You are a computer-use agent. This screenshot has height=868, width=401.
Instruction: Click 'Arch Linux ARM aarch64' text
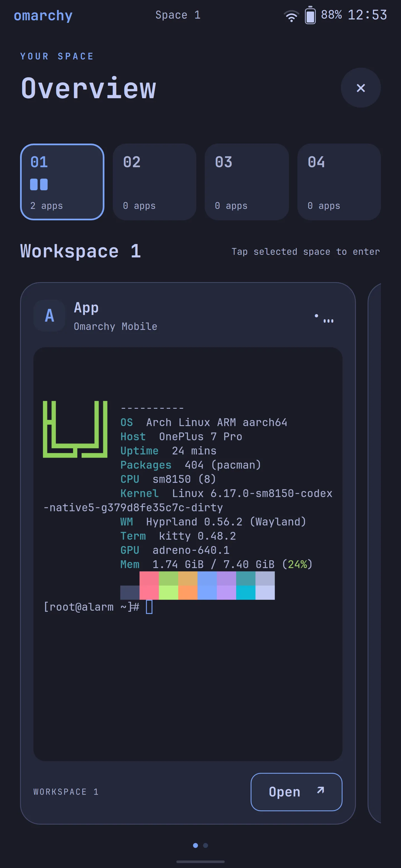(x=217, y=422)
